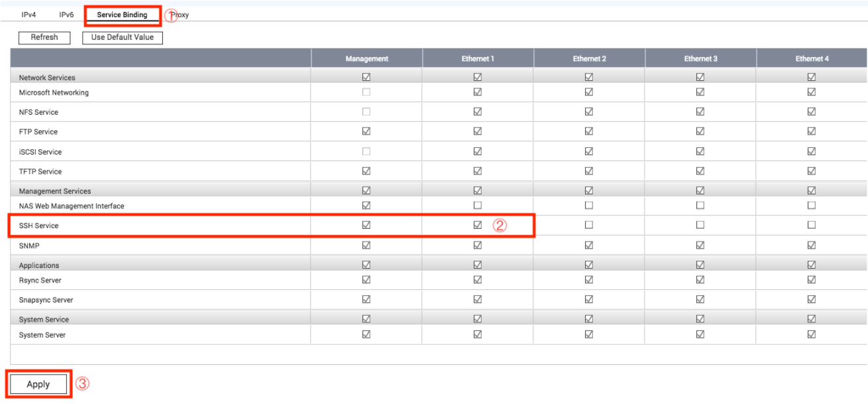Image resolution: width=868 pixels, height=404 pixels.
Task: Enable iSCSI Service on Management interface
Action: click(366, 151)
